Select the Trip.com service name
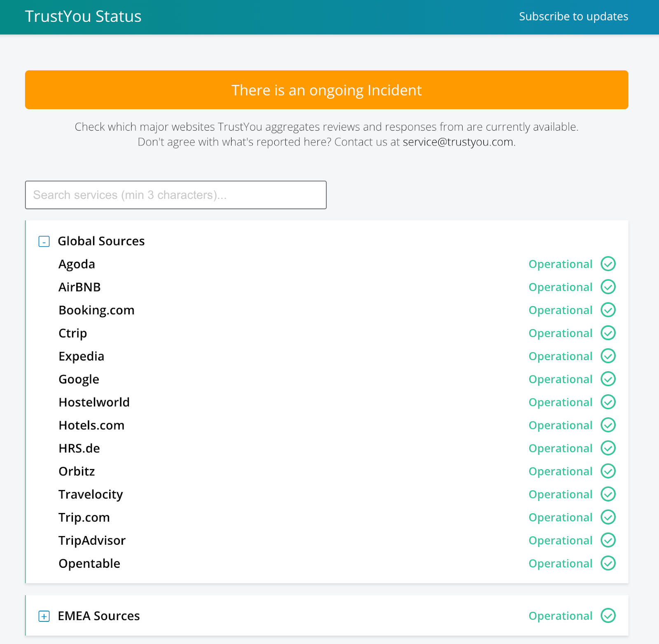 (x=84, y=518)
